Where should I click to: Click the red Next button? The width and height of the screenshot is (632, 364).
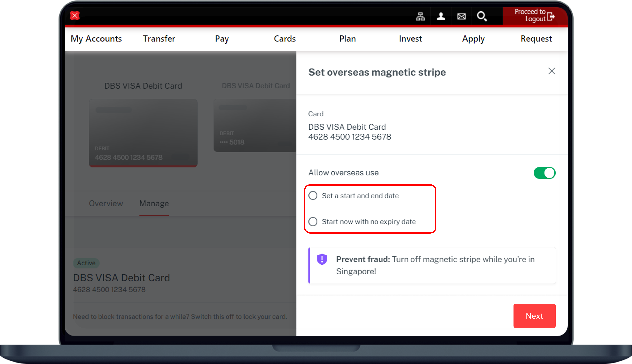[534, 316]
